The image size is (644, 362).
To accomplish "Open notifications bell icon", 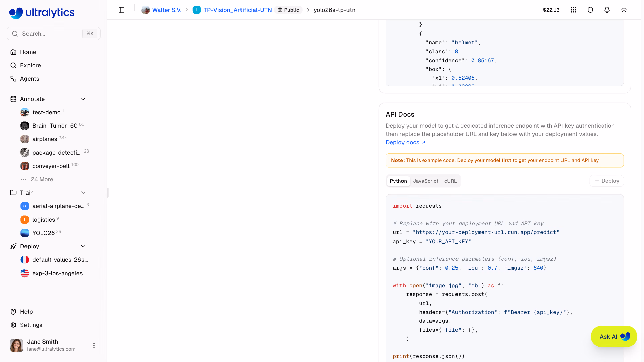I will 607,10.
